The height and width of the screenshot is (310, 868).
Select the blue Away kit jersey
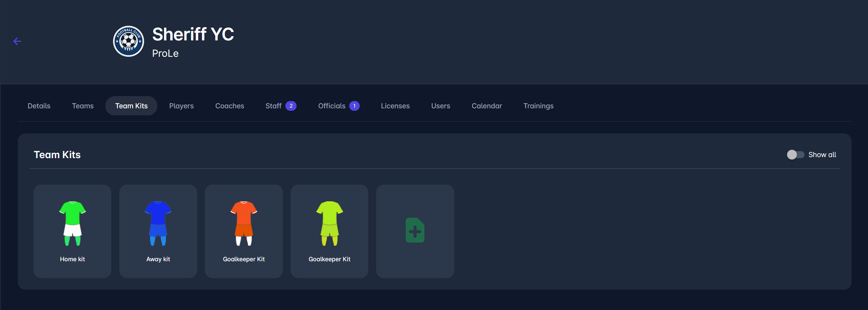(x=158, y=223)
